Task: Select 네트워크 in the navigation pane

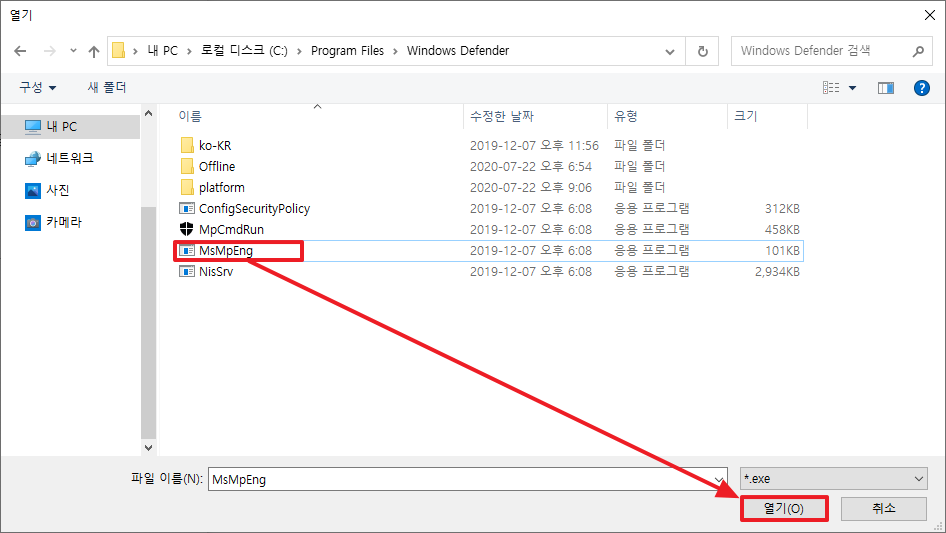Action: click(70, 158)
